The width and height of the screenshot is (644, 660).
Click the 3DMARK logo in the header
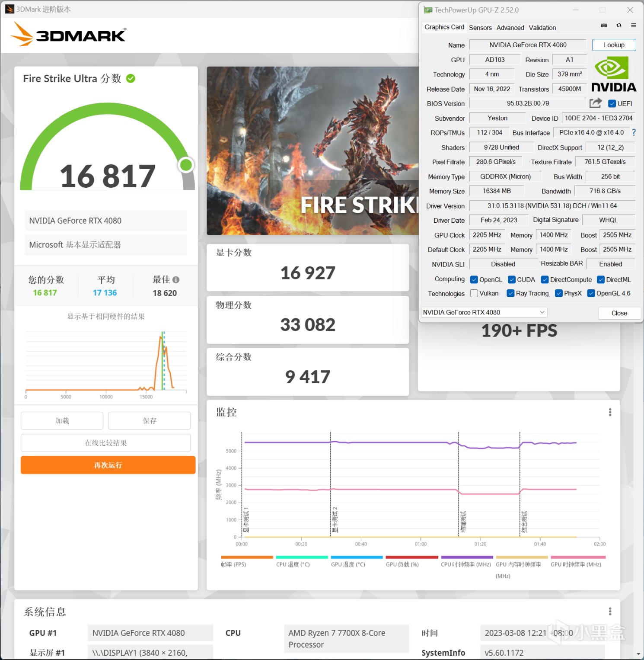(69, 34)
